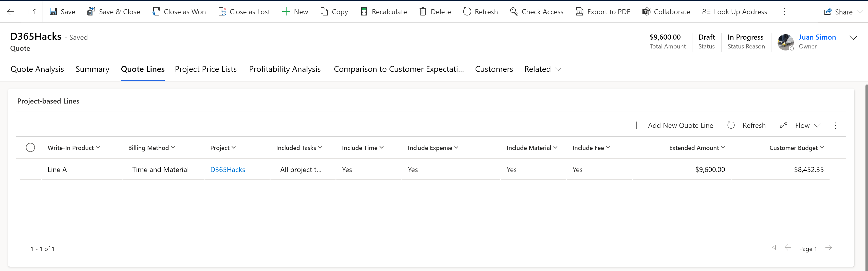Refresh the quote form from the toolbar

tap(480, 12)
